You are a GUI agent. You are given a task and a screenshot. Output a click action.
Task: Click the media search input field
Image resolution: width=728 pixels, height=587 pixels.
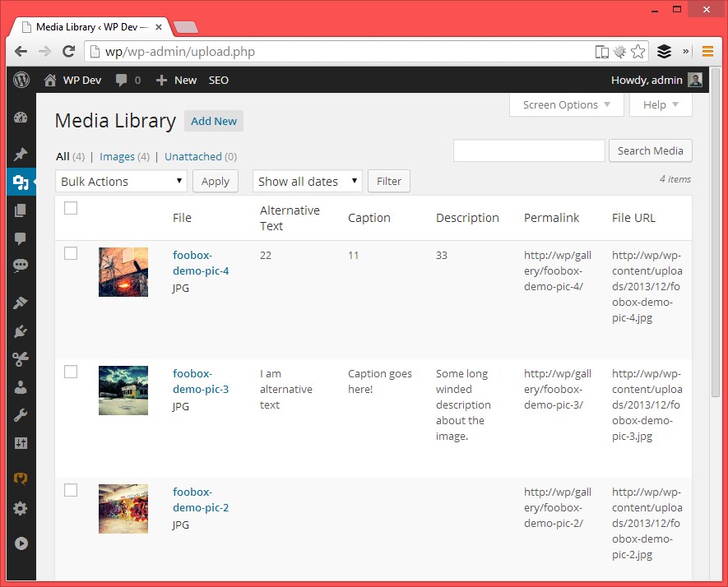click(x=529, y=150)
